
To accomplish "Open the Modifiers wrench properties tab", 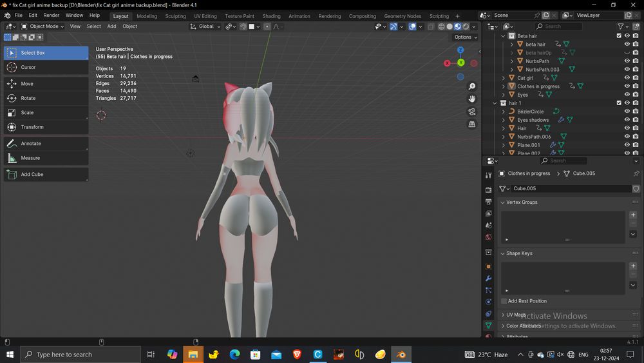I will (488, 279).
